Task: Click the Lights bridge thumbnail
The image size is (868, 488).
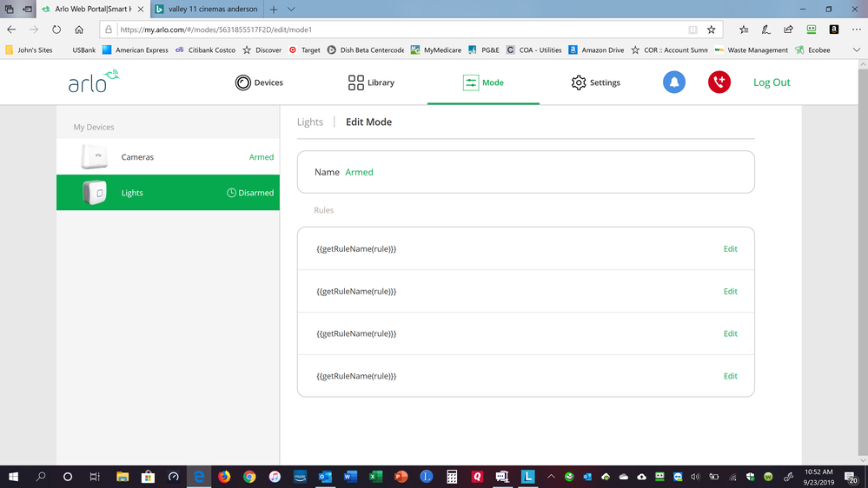Action: tap(95, 193)
